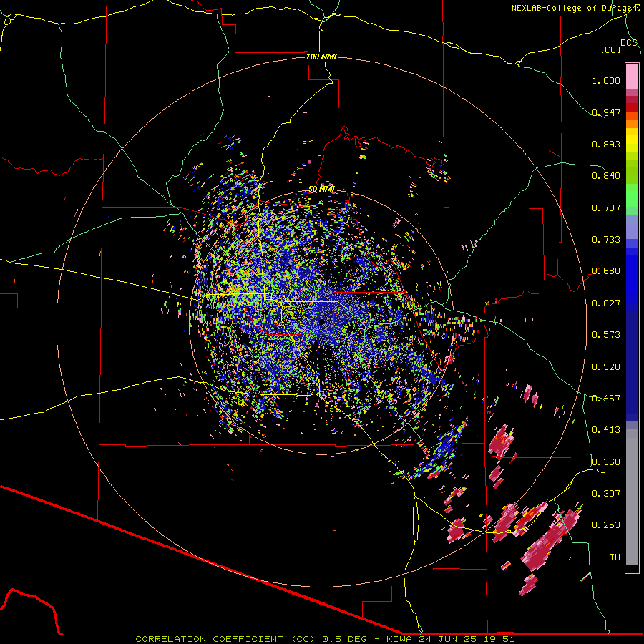This screenshot has height=644, width=644.
Task: Click the [CC] color scale unit label
Action: 610,50
